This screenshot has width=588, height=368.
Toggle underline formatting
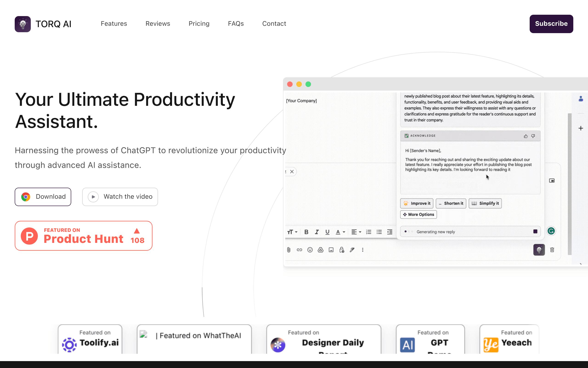click(327, 232)
